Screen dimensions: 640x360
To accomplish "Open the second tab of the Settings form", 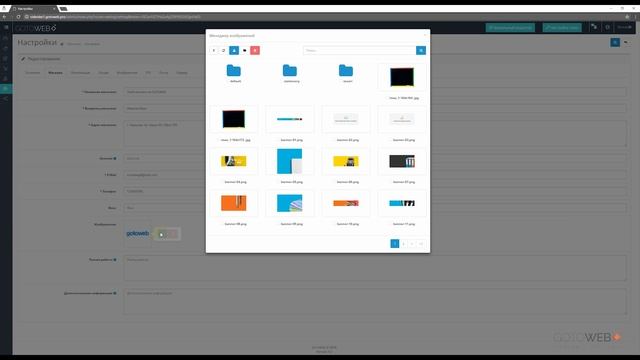I will pos(55,73).
